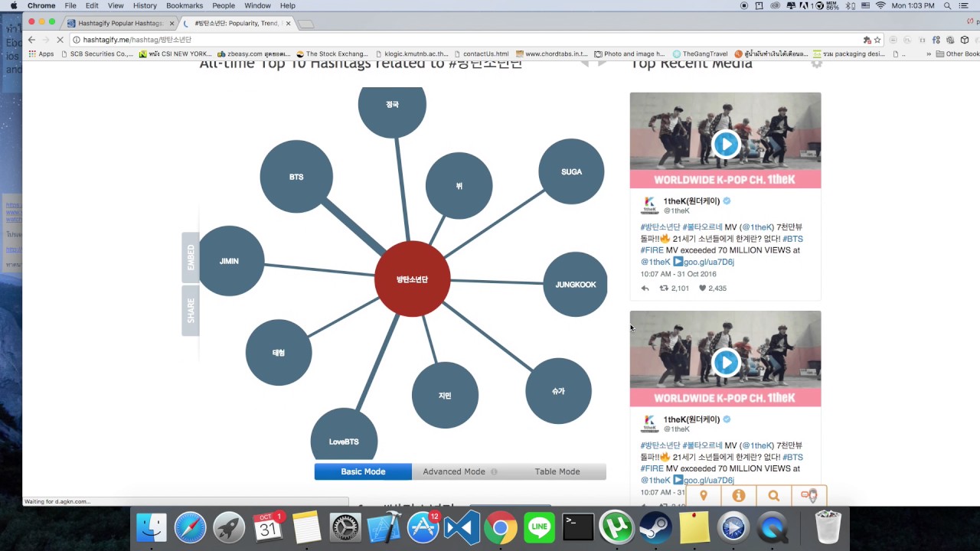The height and width of the screenshot is (551, 980).
Task: Select the BTS hashtag node
Action: pos(296,177)
